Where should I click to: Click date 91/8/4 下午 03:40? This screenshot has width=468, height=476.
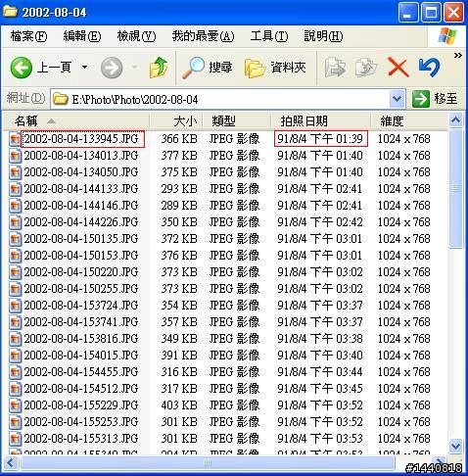tap(320, 356)
